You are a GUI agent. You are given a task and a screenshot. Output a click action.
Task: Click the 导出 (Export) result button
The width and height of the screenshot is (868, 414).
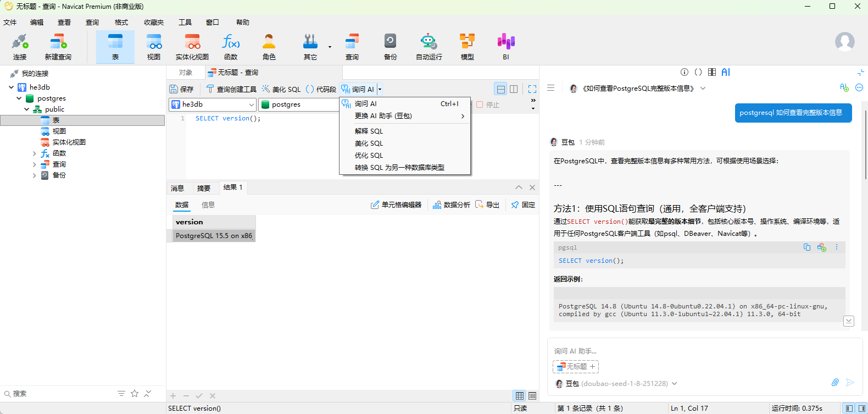click(x=487, y=205)
